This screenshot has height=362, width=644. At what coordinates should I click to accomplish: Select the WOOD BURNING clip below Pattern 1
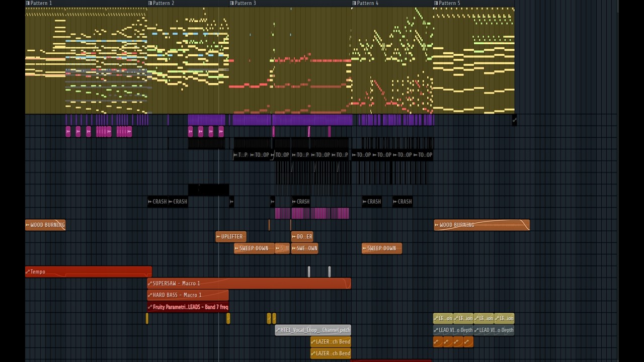(45, 225)
